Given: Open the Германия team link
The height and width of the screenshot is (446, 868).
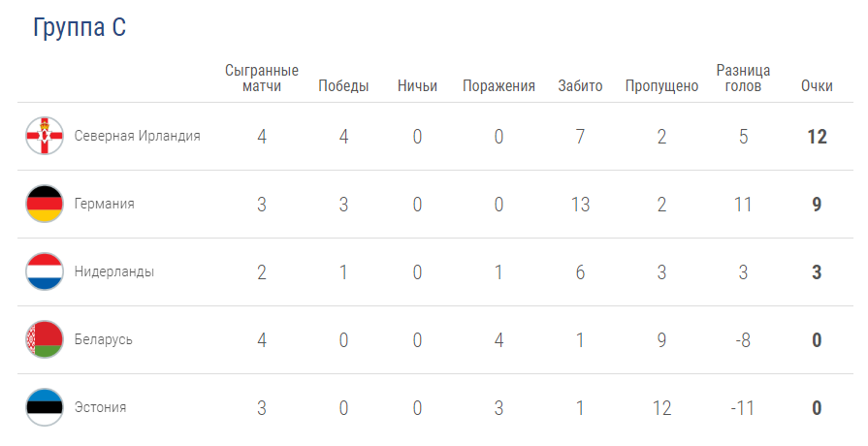Looking at the screenshot, I should 105,204.
